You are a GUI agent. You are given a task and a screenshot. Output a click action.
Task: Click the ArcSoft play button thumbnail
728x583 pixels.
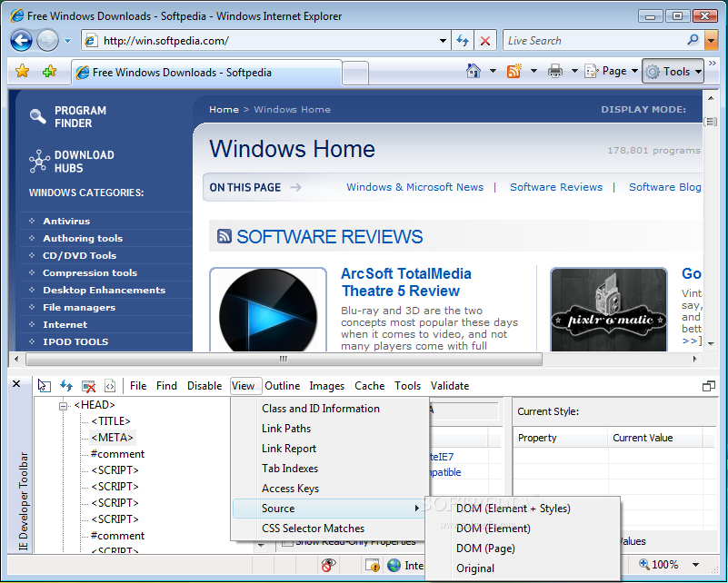point(268,310)
